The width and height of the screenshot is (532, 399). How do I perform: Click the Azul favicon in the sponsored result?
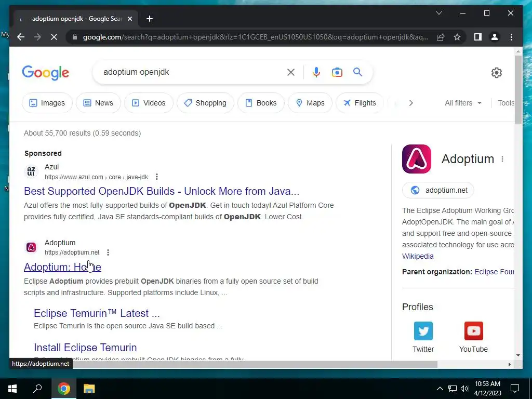click(31, 171)
